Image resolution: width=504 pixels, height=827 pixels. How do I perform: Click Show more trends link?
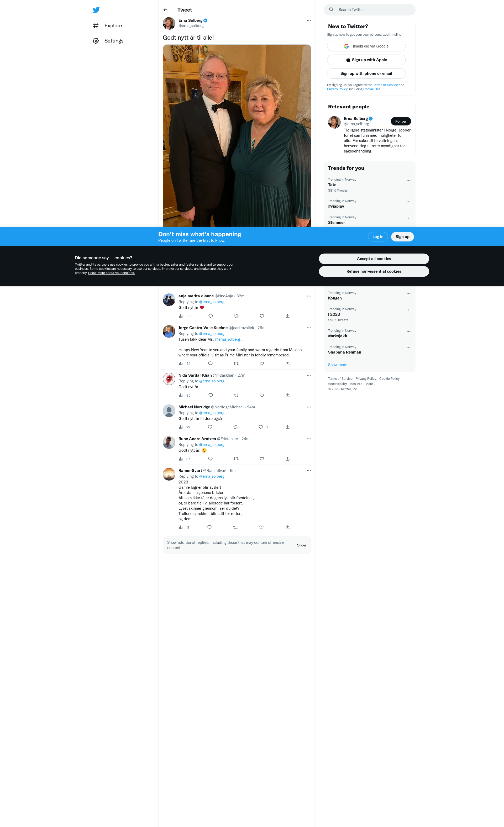point(338,365)
